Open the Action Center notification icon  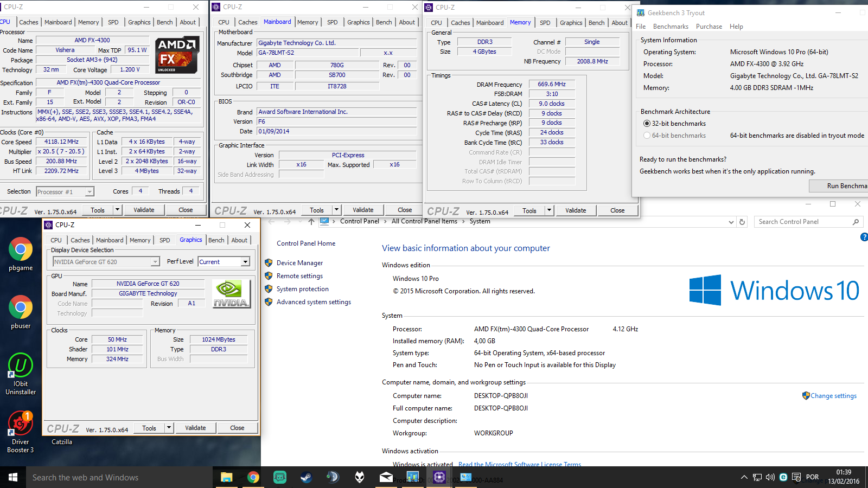796,477
